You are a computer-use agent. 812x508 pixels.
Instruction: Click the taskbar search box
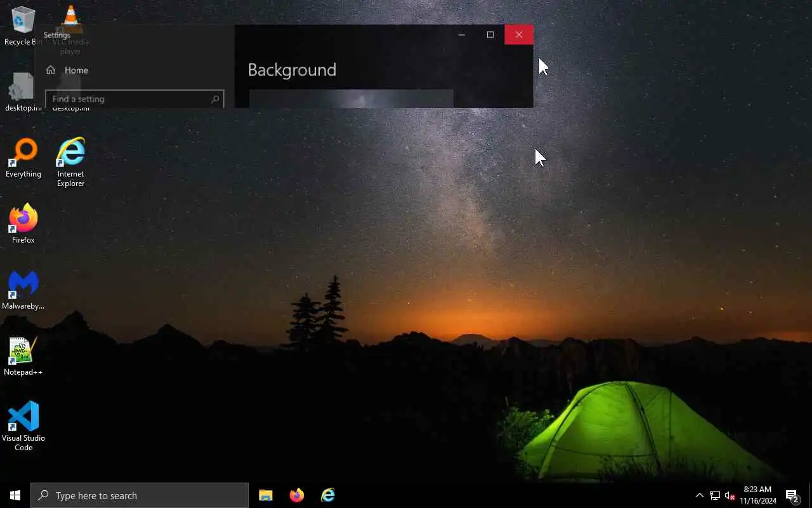point(140,495)
